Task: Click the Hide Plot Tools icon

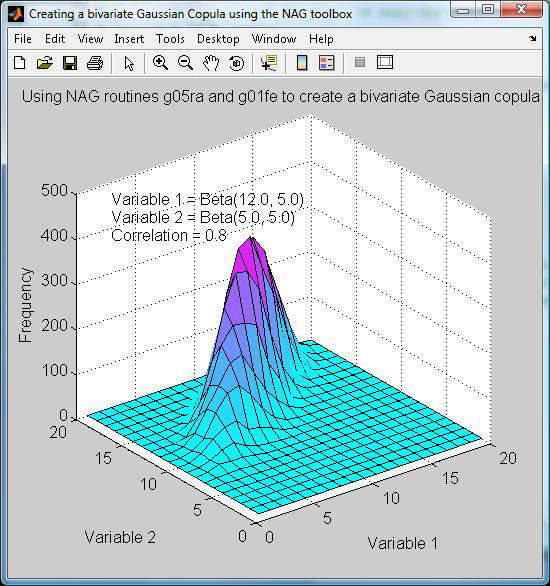Action: 360,62
